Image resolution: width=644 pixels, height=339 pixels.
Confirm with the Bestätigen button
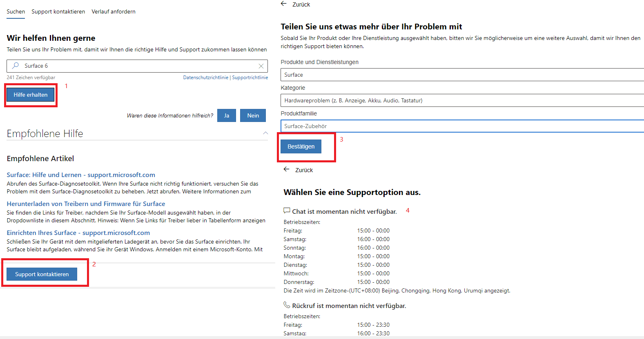point(301,146)
